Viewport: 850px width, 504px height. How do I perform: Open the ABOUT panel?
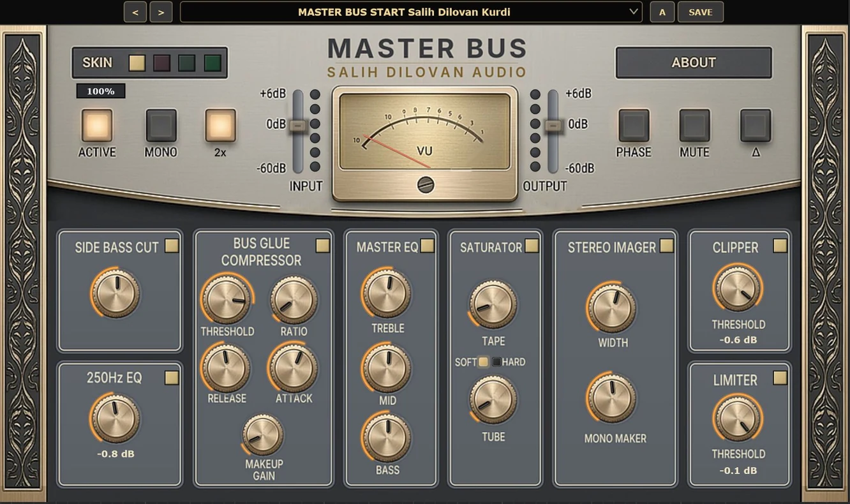pos(694,63)
